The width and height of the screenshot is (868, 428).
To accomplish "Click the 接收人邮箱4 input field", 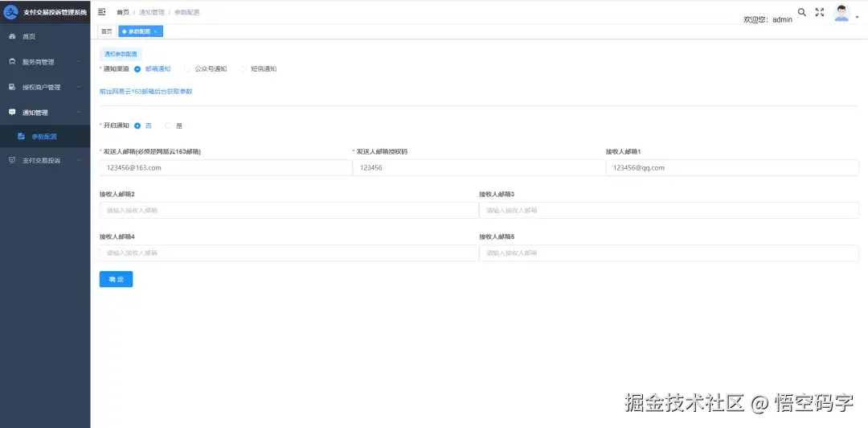I will pyautogui.click(x=289, y=253).
